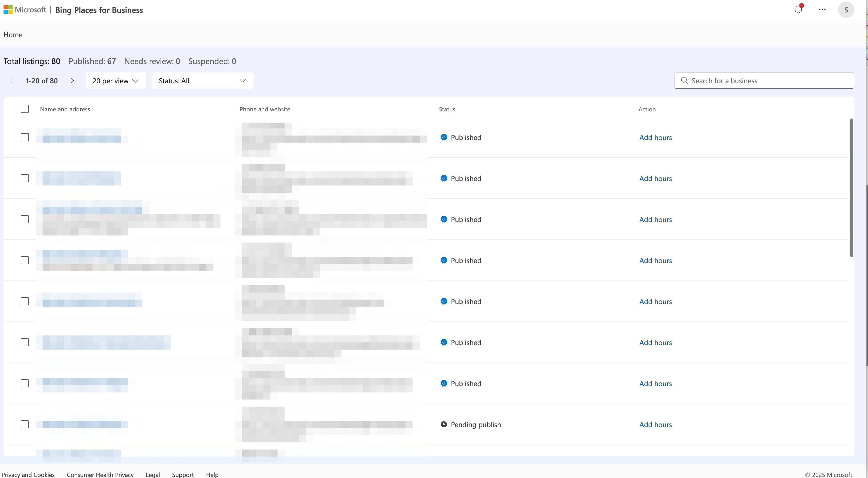This screenshot has height=478, width=868.
Task: Open the Status: All filter dropdown
Action: (x=202, y=81)
